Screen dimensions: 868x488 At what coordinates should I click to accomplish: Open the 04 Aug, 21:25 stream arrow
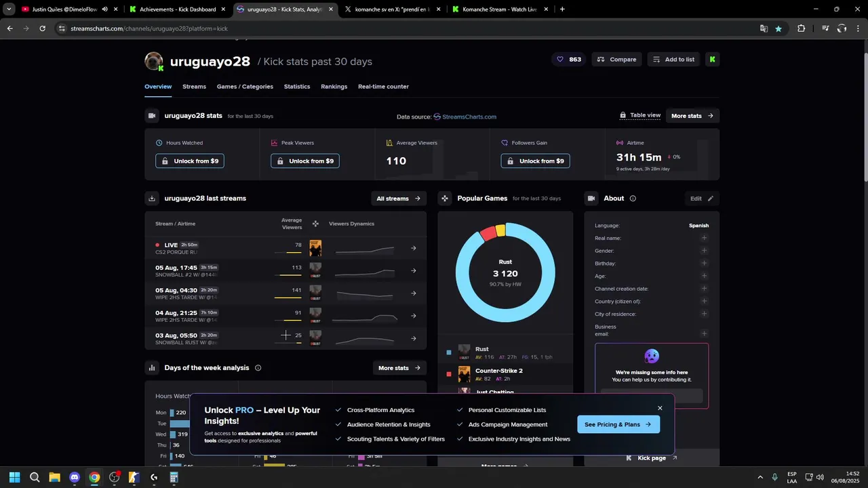(x=414, y=316)
